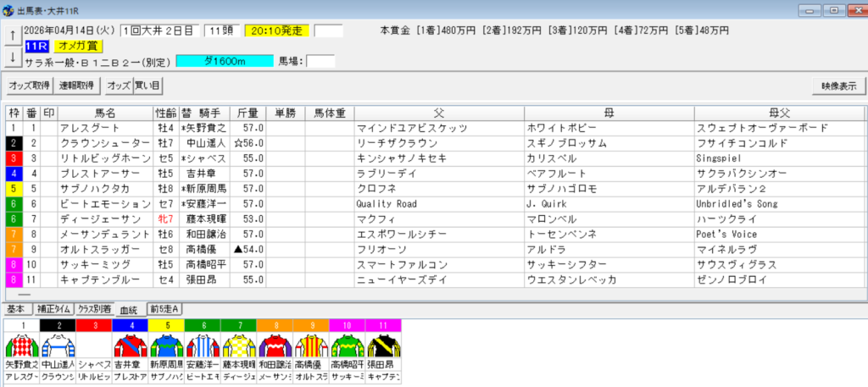This screenshot has height=387, width=868.
Task: Switch to the 前5走A tab
Action: pyautogui.click(x=165, y=309)
